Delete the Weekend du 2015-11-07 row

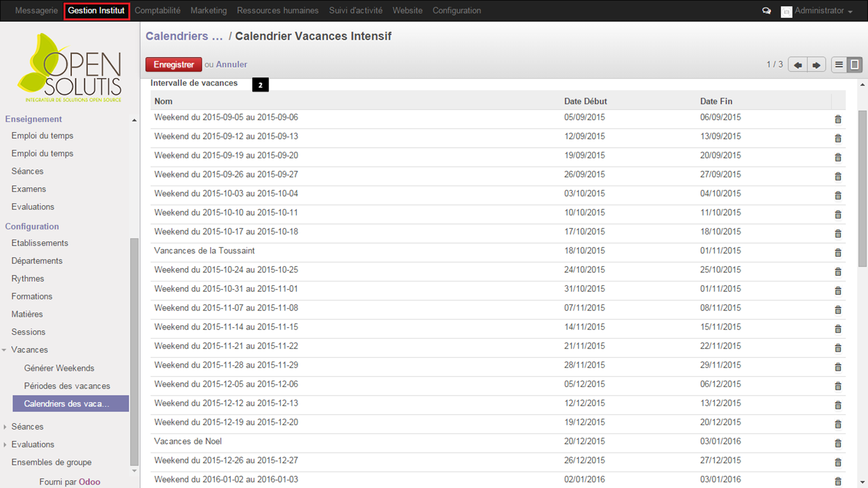(838, 310)
